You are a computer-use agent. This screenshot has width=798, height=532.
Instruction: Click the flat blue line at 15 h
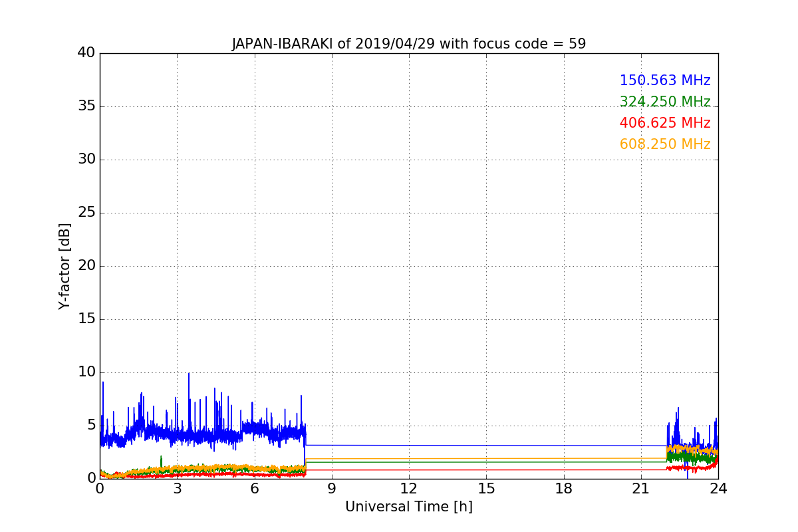[486, 446]
